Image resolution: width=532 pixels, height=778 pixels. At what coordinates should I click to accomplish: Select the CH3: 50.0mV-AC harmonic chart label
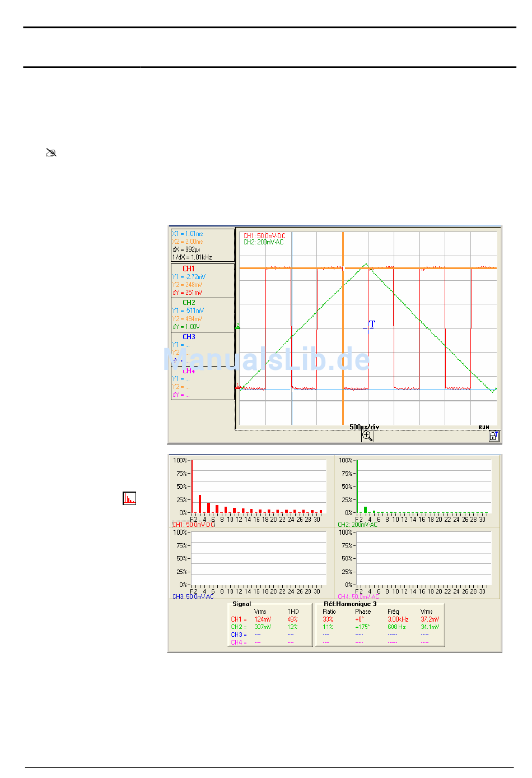193,596
